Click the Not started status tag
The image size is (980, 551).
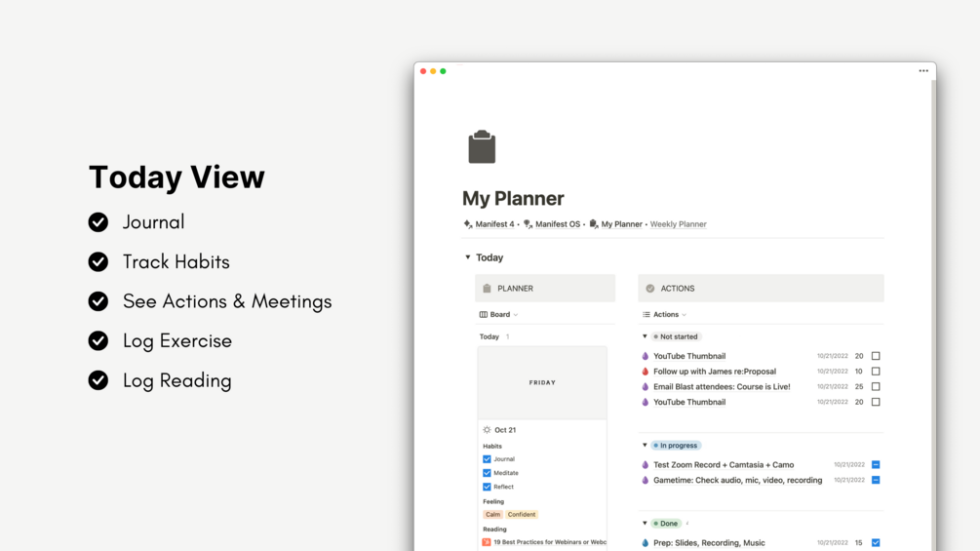pos(676,336)
